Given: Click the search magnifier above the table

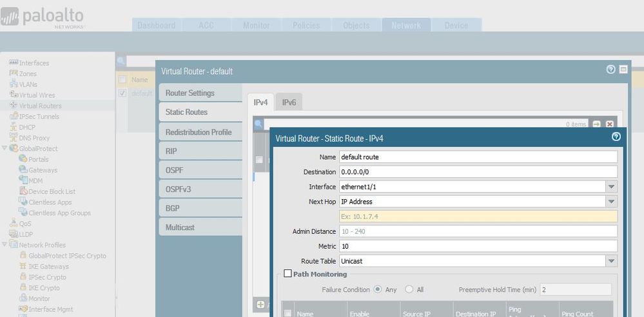Looking at the screenshot, I should 121,61.
